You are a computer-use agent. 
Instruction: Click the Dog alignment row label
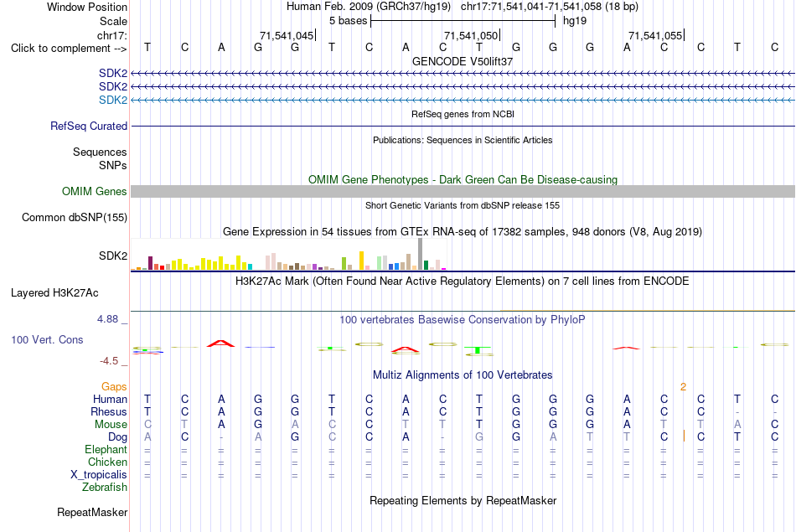click(117, 436)
